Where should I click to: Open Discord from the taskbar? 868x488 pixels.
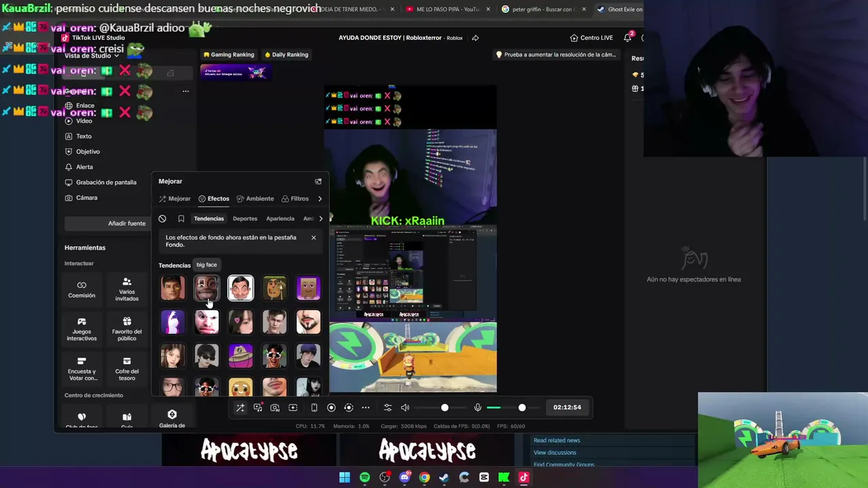pos(405,477)
